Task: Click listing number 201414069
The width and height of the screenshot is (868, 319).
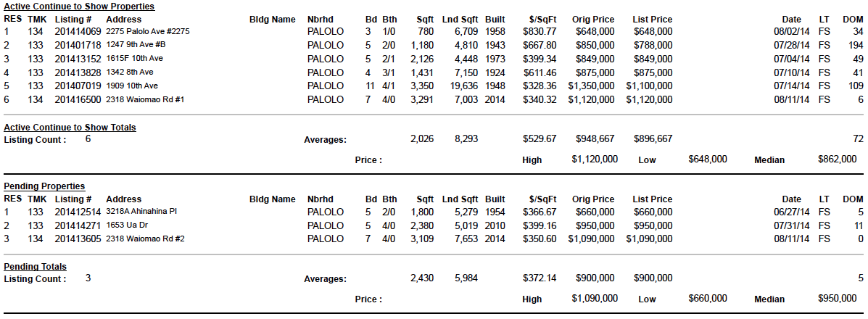Action: pos(78,32)
